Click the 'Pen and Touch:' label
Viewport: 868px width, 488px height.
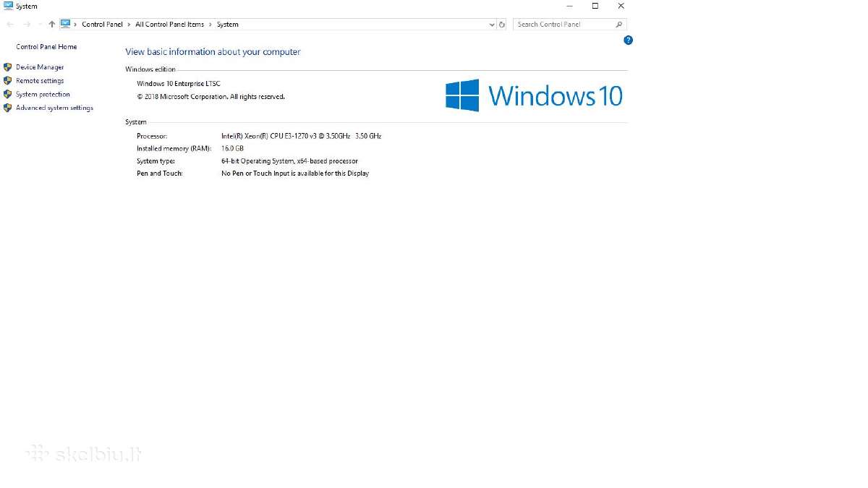[160, 174]
